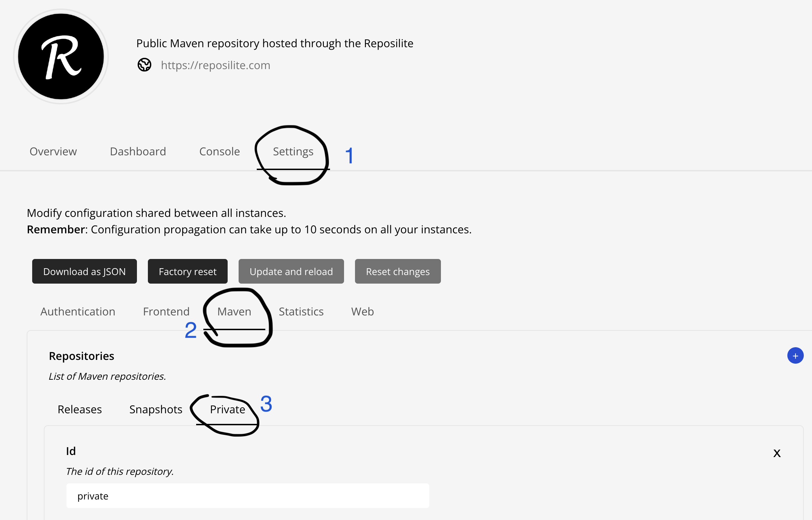
Task: Select the Snapshots repository tab
Action: click(x=156, y=409)
